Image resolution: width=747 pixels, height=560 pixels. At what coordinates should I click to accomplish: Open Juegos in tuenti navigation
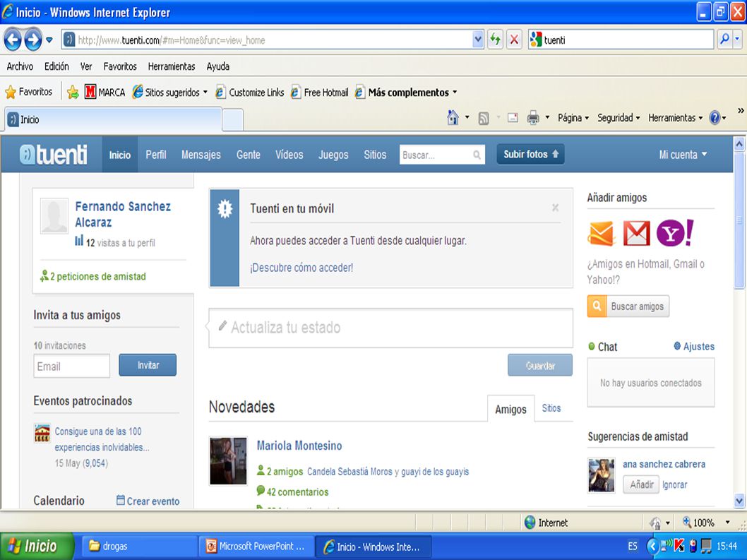(x=333, y=155)
